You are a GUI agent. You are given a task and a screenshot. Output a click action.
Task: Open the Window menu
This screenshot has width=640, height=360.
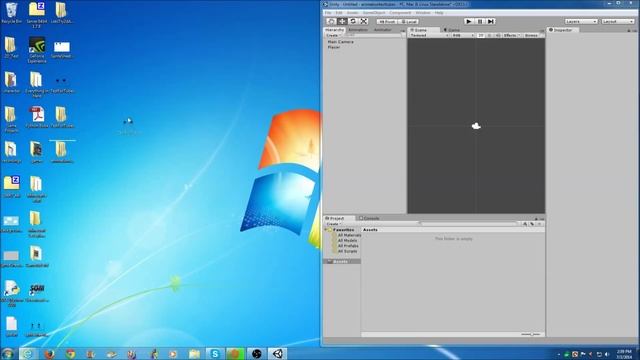(423, 13)
